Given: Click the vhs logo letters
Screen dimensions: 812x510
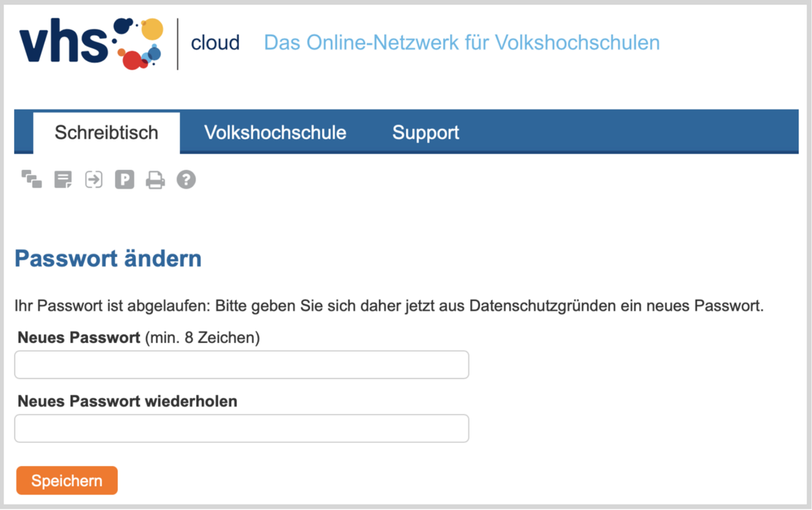Looking at the screenshot, I should [64, 45].
